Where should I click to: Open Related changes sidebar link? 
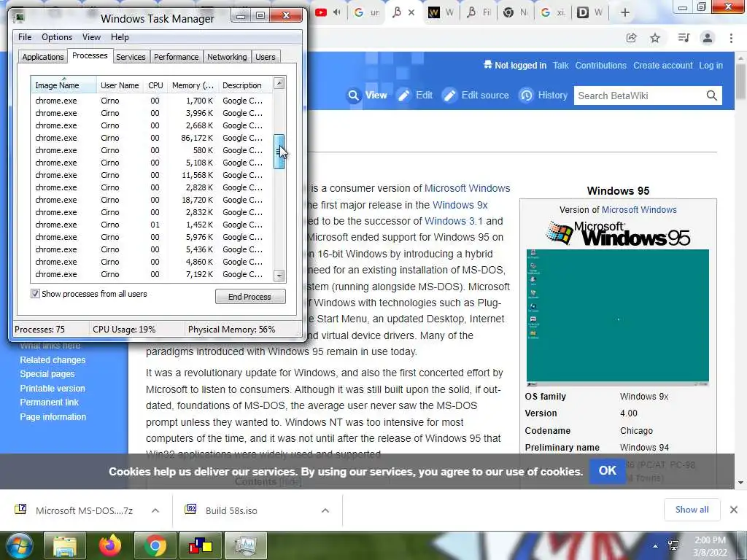[x=53, y=360]
